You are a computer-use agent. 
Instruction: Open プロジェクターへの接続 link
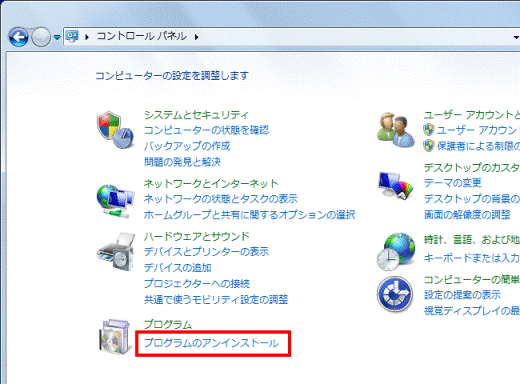pyautogui.click(x=197, y=284)
